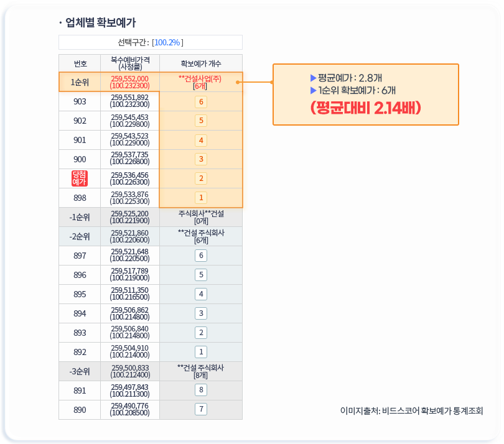Select row number 896

pyautogui.click(x=80, y=275)
